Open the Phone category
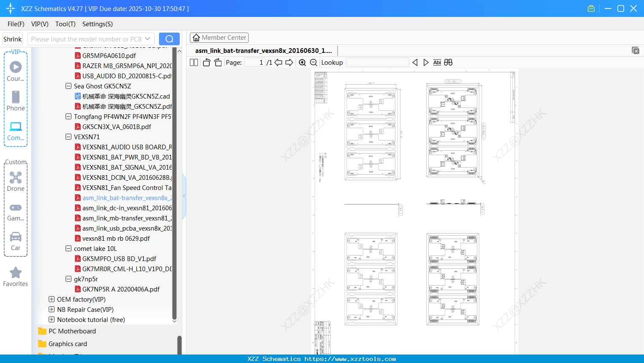 (16, 101)
